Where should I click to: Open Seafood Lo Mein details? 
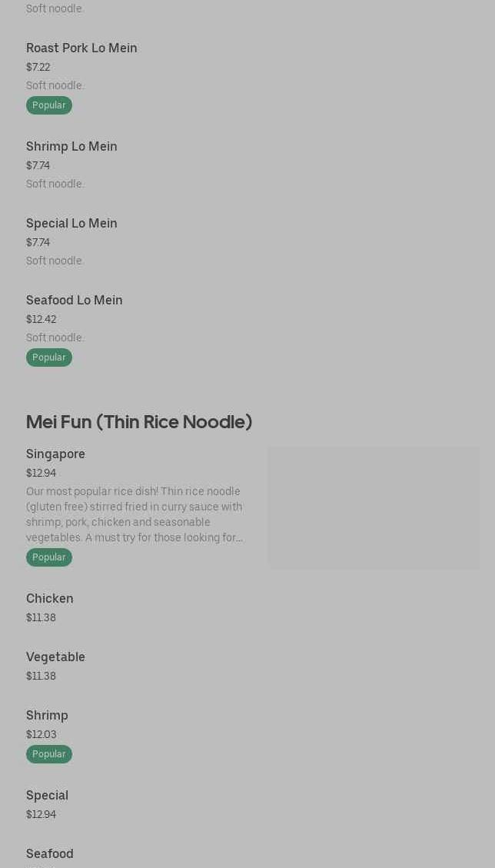tap(74, 301)
